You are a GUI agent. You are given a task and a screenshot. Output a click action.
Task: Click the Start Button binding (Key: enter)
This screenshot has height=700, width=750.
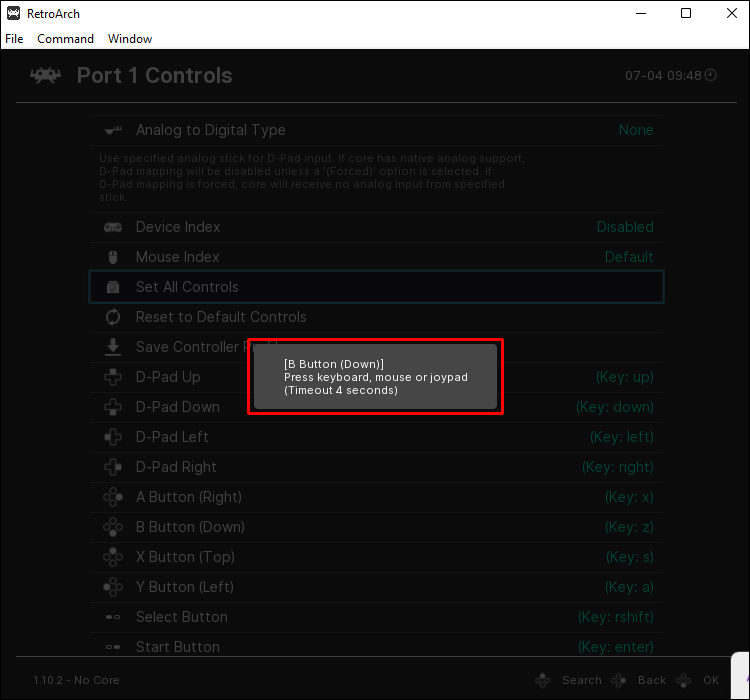616,647
